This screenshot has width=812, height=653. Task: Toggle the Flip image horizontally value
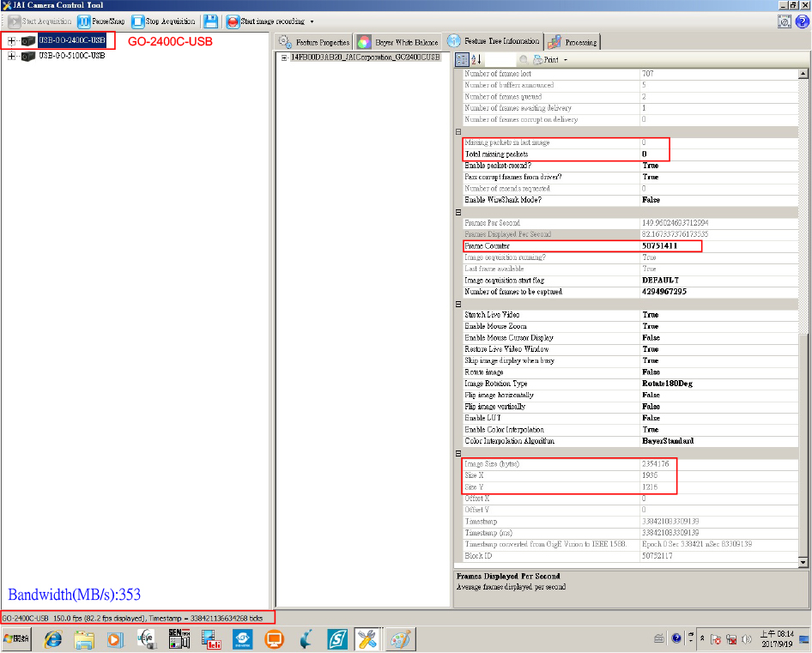tap(651, 395)
